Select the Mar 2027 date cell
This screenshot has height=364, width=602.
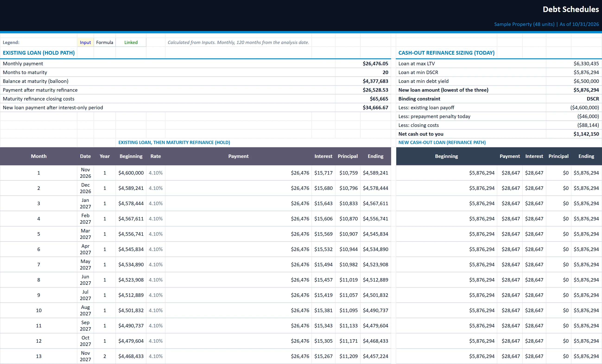[x=85, y=234]
